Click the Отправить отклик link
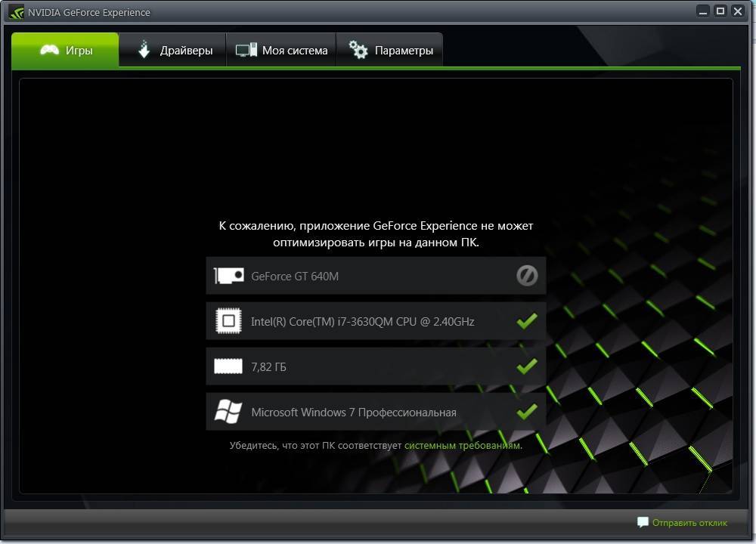The width and height of the screenshot is (756, 544). coord(689,523)
